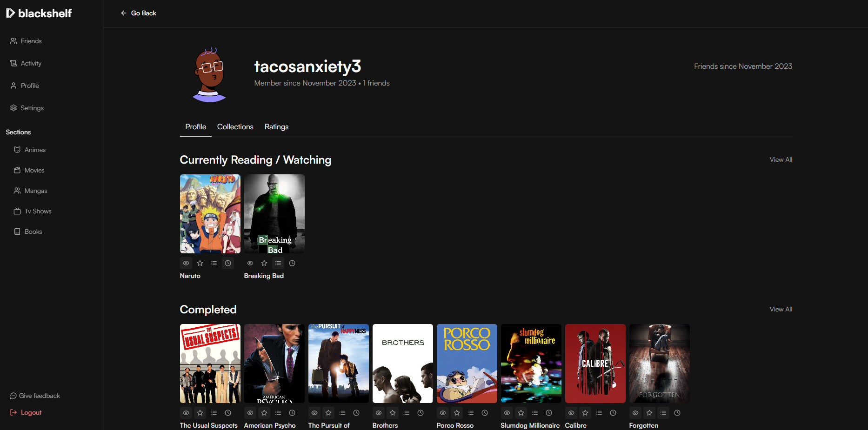Viewport: 868px width, 430px height.
Task: View All completed items
Action: 781,309
